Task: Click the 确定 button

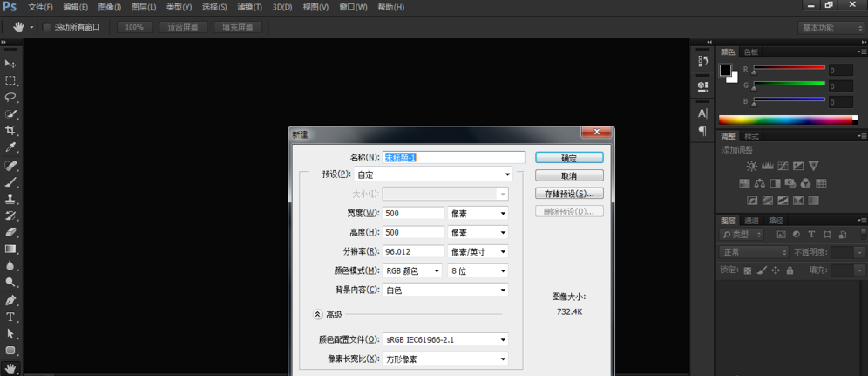Action: 569,158
